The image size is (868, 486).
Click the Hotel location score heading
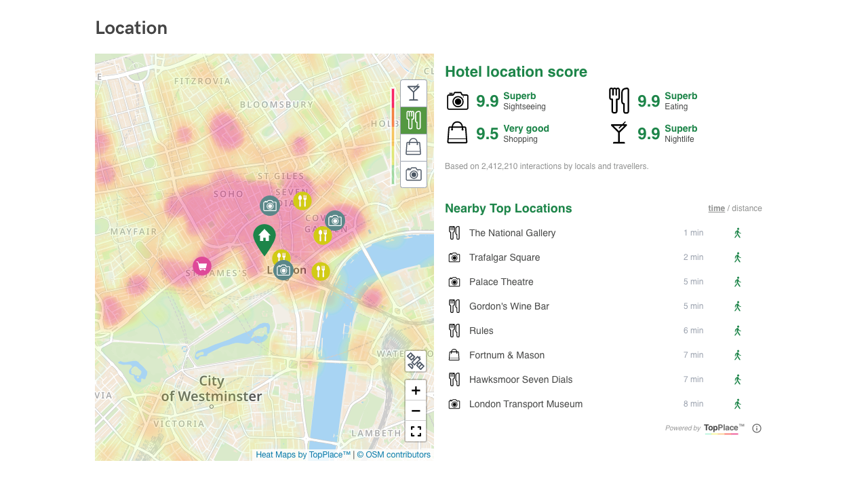[516, 72]
